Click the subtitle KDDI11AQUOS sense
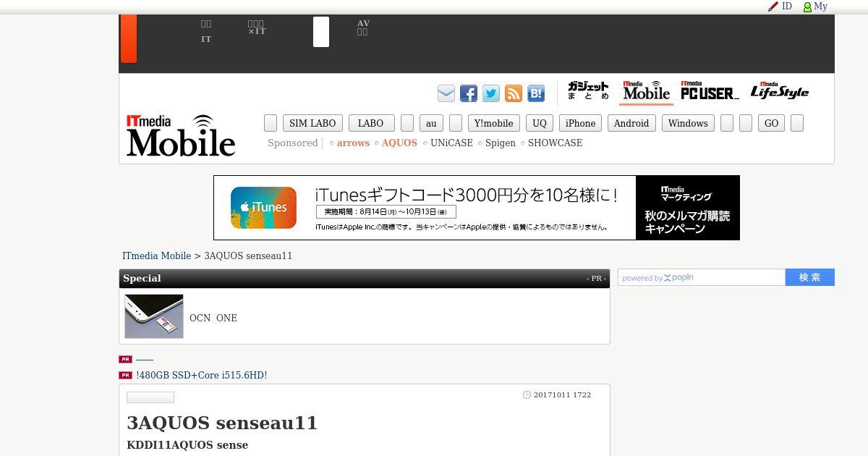Image resolution: width=868 pixels, height=456 pixels. (x=187, y=445)
